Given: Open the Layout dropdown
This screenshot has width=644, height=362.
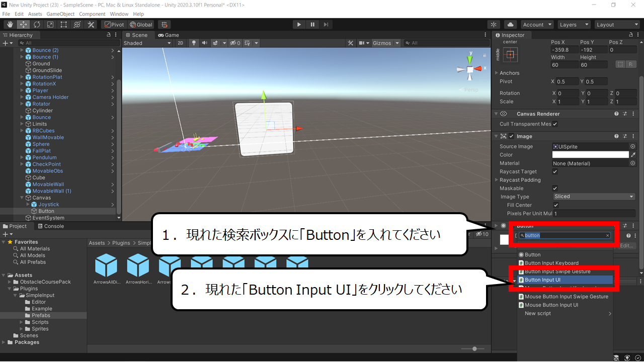Looking at the screenshot, I should 617,24.
